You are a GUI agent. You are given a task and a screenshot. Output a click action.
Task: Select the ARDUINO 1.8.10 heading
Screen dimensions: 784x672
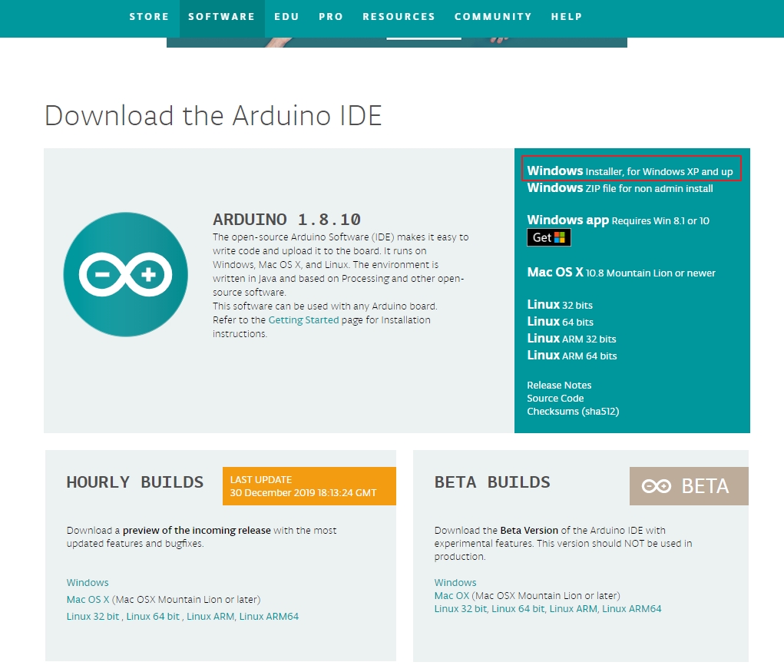(286, 219)
